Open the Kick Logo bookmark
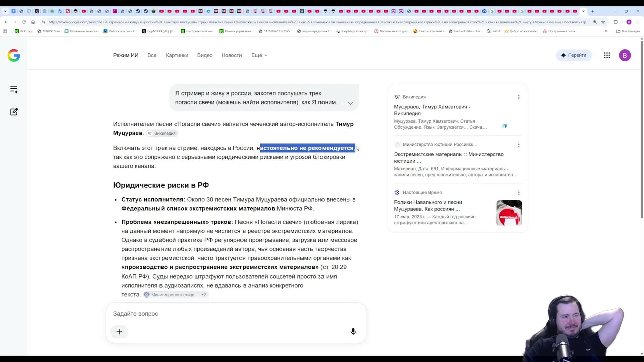 pos(24,31)
